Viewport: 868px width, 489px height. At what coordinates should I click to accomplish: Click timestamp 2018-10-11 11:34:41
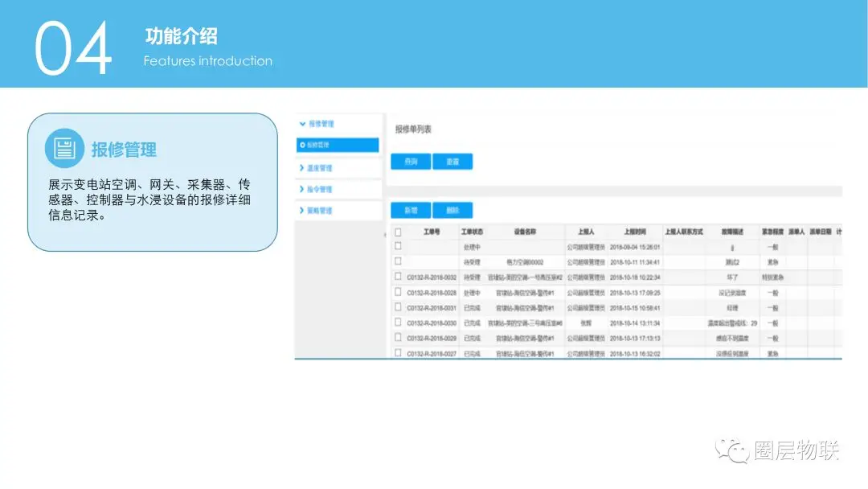pos(635,262)
